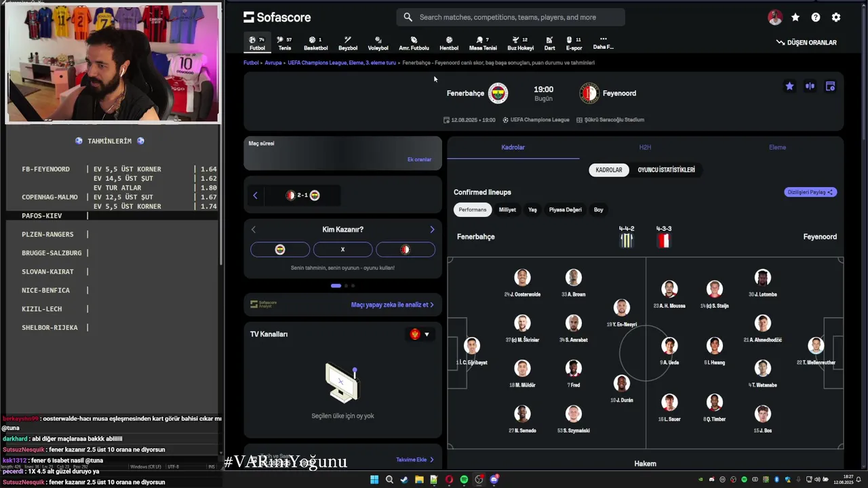Go to previous leg score arrow
Viewport: 868px width, 488px height.
point(255,195)
